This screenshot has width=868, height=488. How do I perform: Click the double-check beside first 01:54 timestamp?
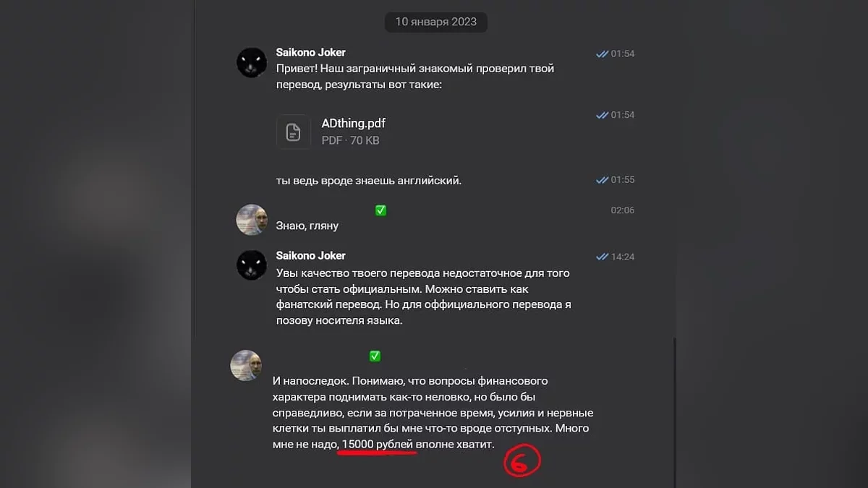pyautogui.click(x=602, y=54)
